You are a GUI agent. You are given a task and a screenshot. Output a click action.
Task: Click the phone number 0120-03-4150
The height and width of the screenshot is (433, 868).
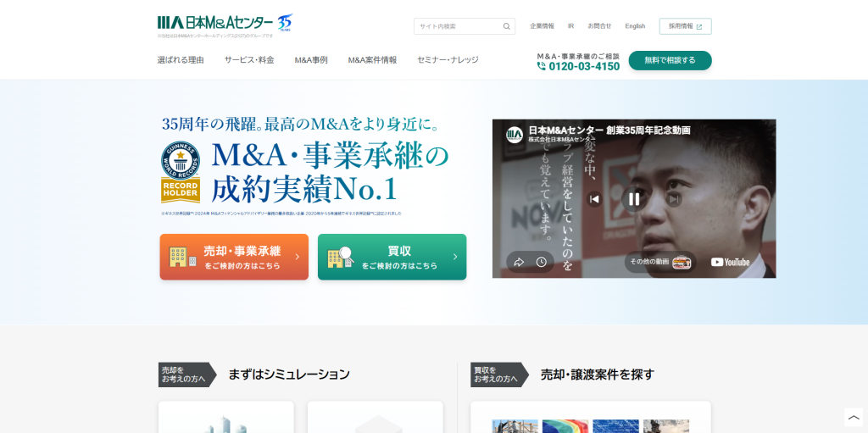(584, 66)
